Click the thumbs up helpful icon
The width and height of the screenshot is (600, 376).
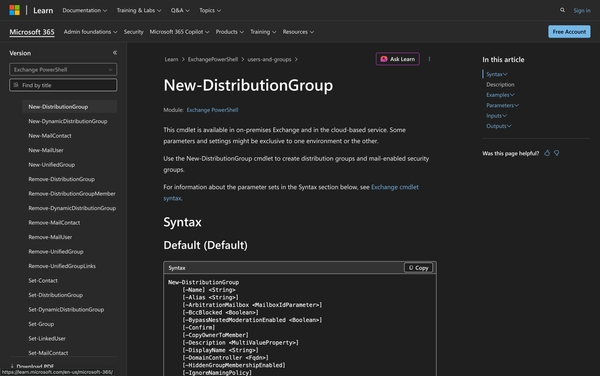(547, 153)
